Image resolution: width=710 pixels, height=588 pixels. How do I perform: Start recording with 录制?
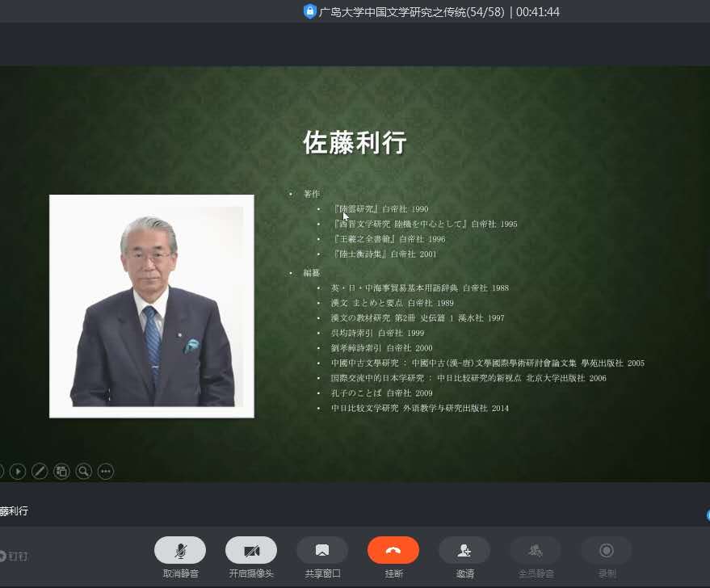[x=607, y=550]
